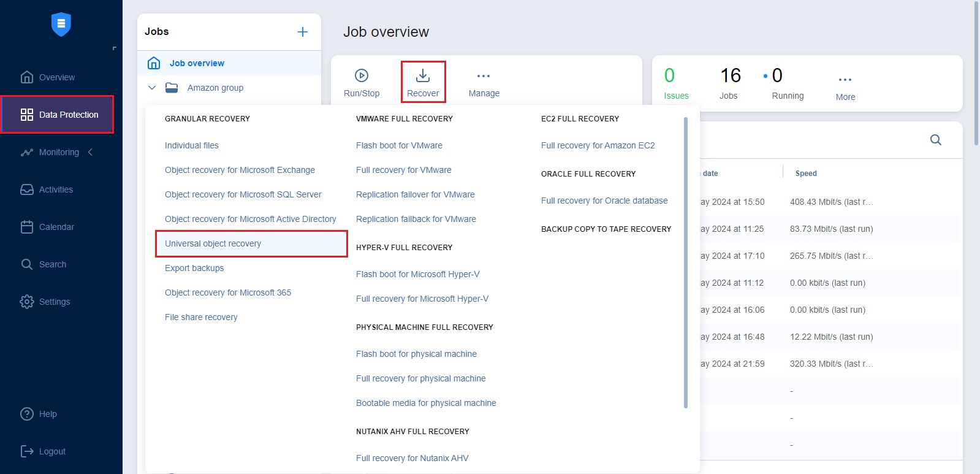Select Job overview in Jobs tree
The image size is (980, 474).
pos(197,63)
